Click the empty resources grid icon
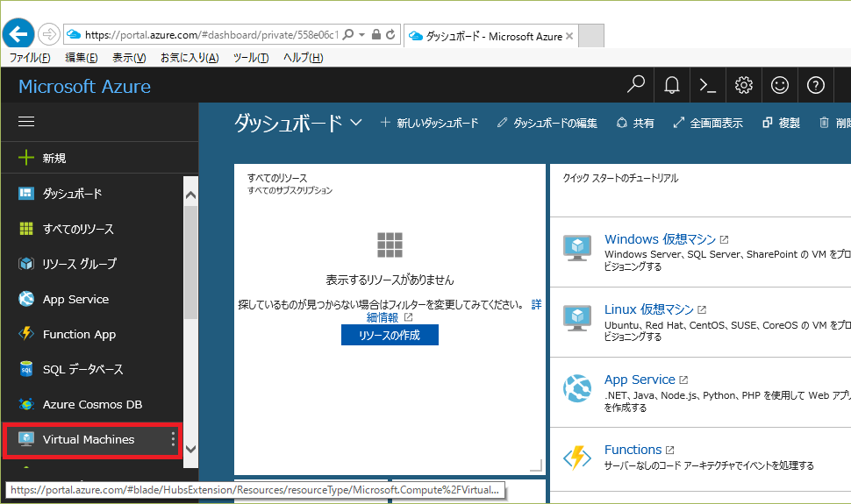This screenshot has width=851, height=504. coord(390,245)
